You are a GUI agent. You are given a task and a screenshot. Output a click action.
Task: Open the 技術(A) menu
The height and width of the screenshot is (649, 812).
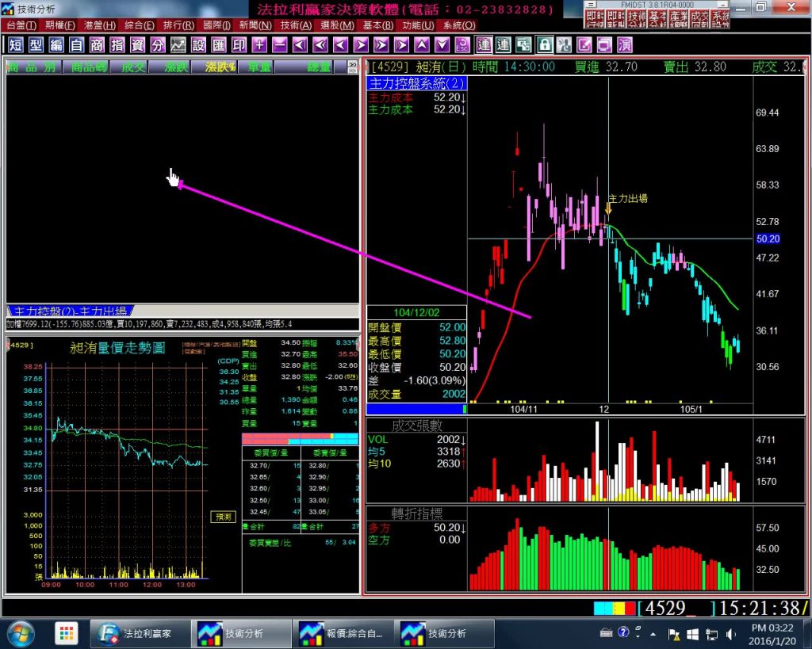point(295,25)
